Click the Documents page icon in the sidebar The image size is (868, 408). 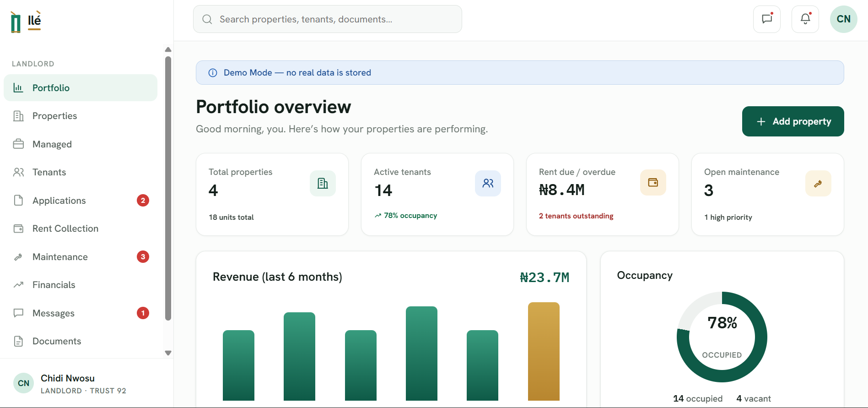18,341
